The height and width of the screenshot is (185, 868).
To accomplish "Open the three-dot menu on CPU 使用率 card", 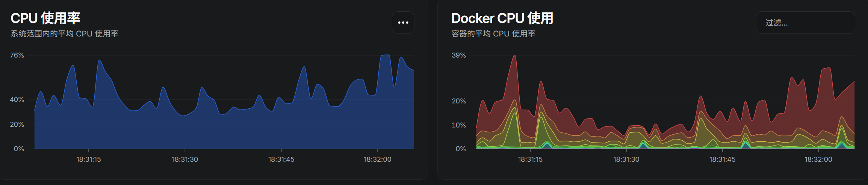I will coord(403,23).
